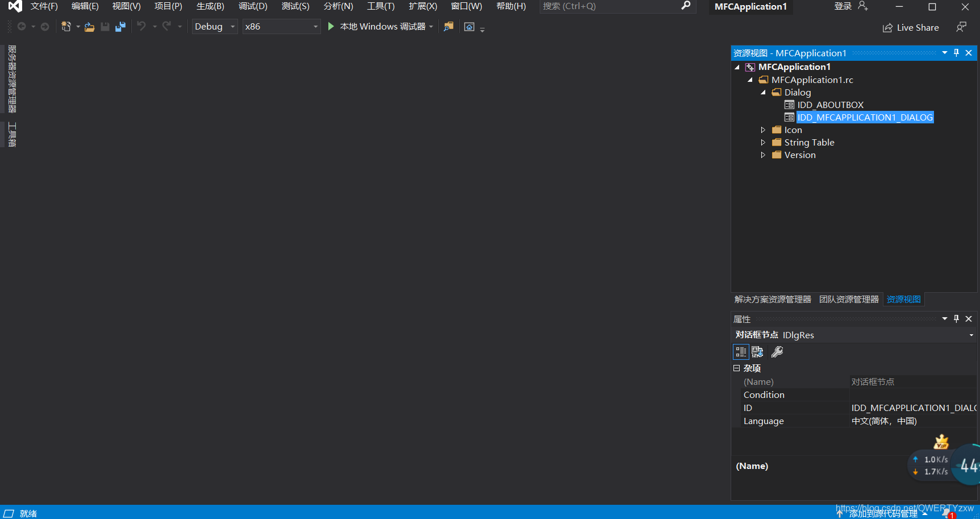Click the Navigate Forward arrow icon

[x=45, y=27]
